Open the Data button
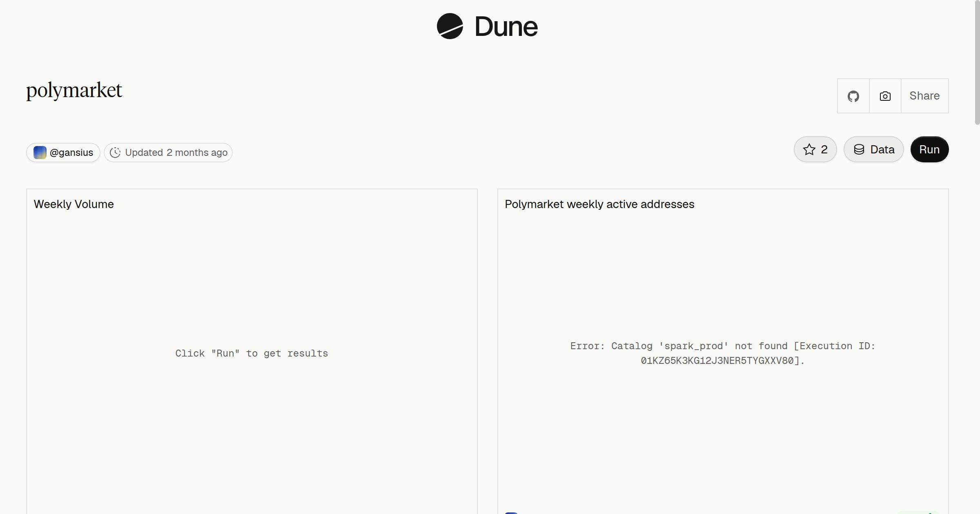 coord(874,149)
